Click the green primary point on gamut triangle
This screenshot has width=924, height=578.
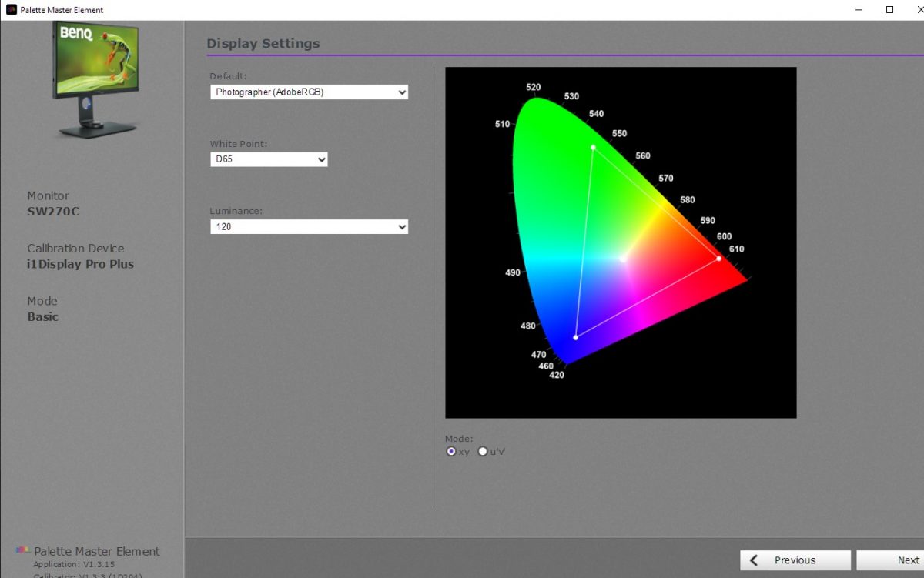click(x=593, y=147)
